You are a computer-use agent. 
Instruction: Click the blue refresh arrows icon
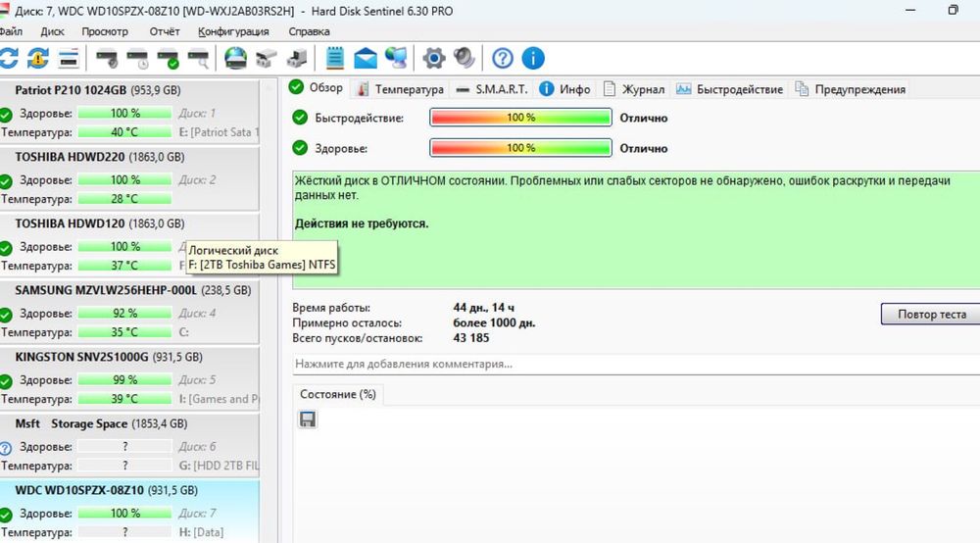[9, 58]
